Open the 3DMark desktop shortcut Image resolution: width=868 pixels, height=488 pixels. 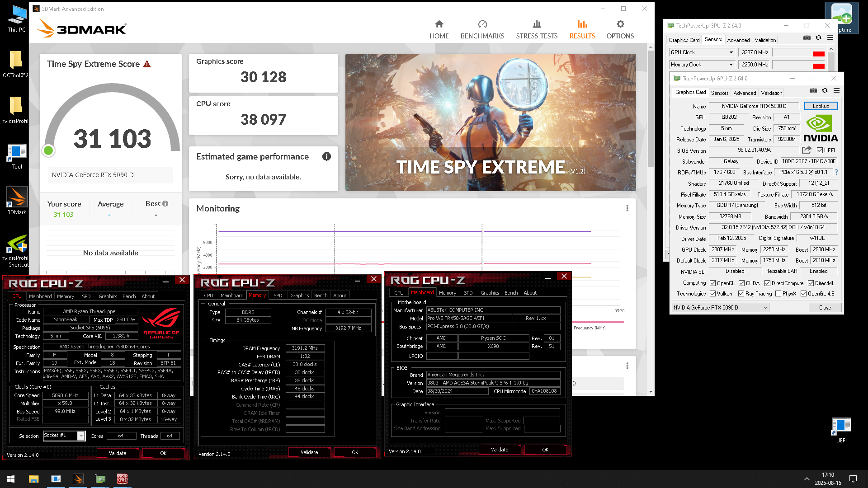(x=17, y=201)
